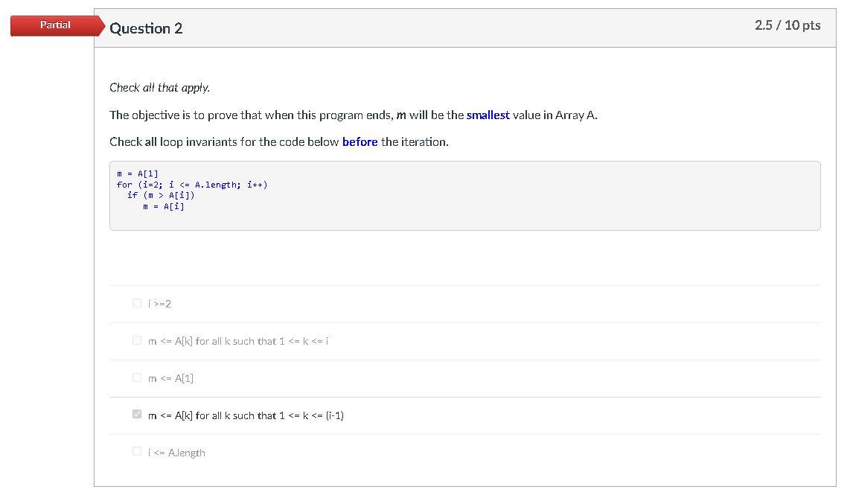Select the m <= A[1] checkbox
The image size is (853, 504).
coord(136,377)
